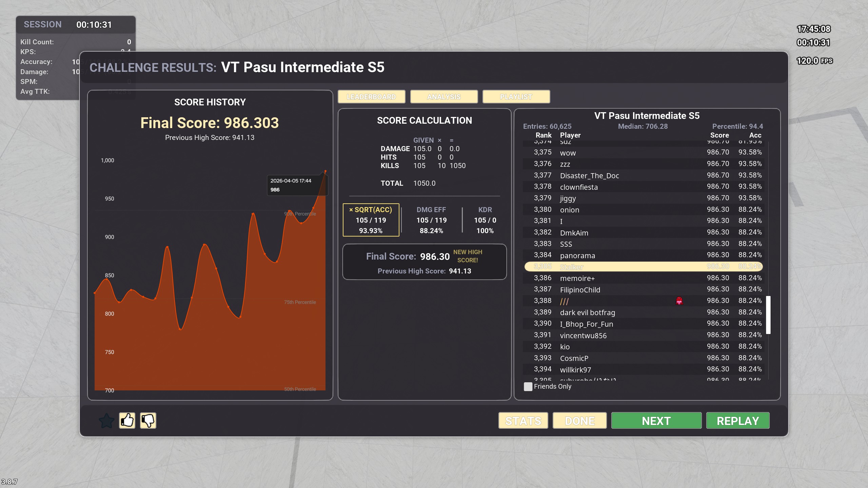Click the thumbs up like icon
This screenshot has width=868, height=488.
127,421
